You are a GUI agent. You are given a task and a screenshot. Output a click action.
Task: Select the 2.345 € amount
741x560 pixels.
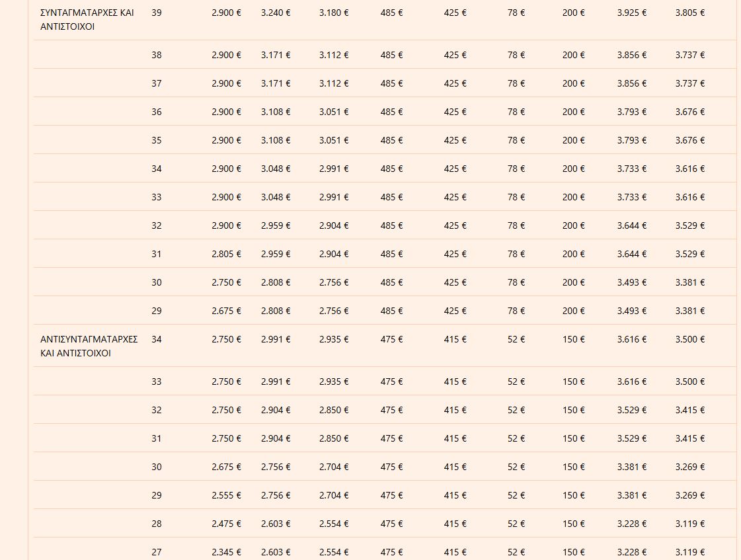(226, 552)
